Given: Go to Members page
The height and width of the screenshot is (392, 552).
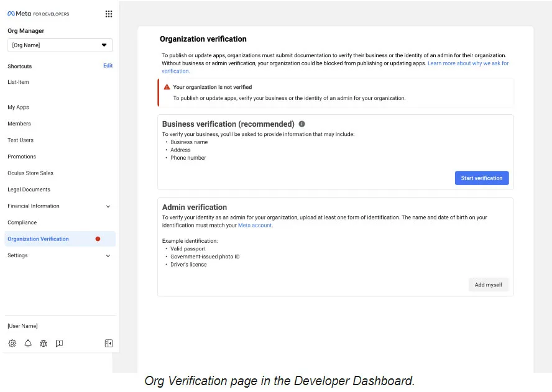Looking at the screenshot, I should pyautogui.click(x=19, y=124).
